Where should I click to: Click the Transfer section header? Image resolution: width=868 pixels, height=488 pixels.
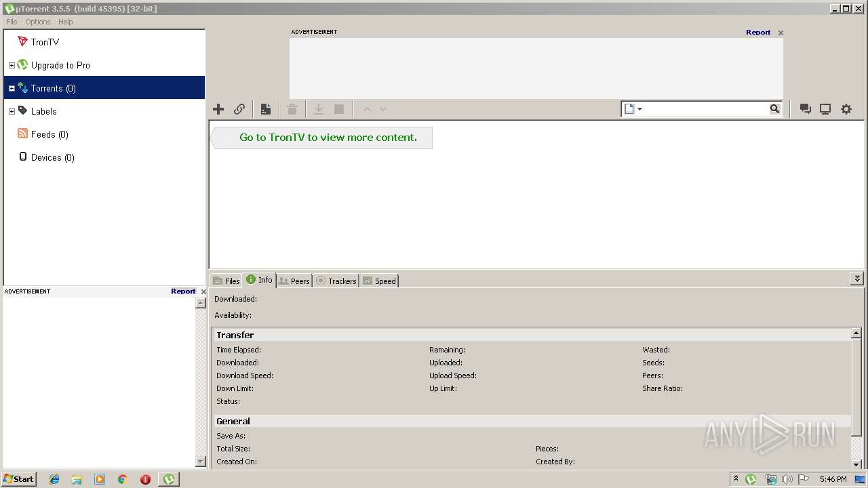[x=532, y=335]
